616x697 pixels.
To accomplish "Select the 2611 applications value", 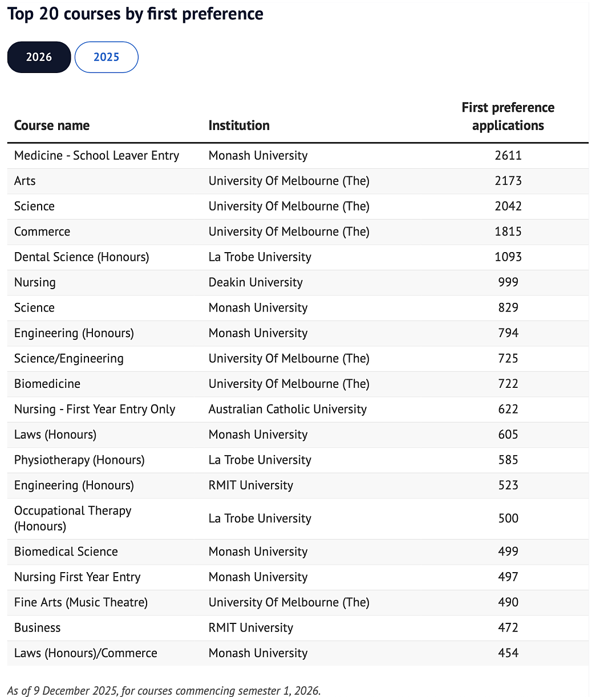I will pos(508,156).
